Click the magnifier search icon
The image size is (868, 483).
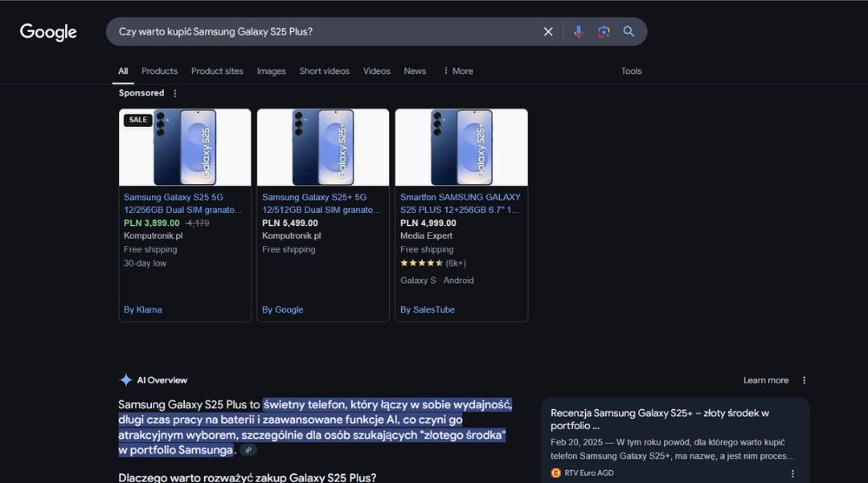click(x=628, y=31)
